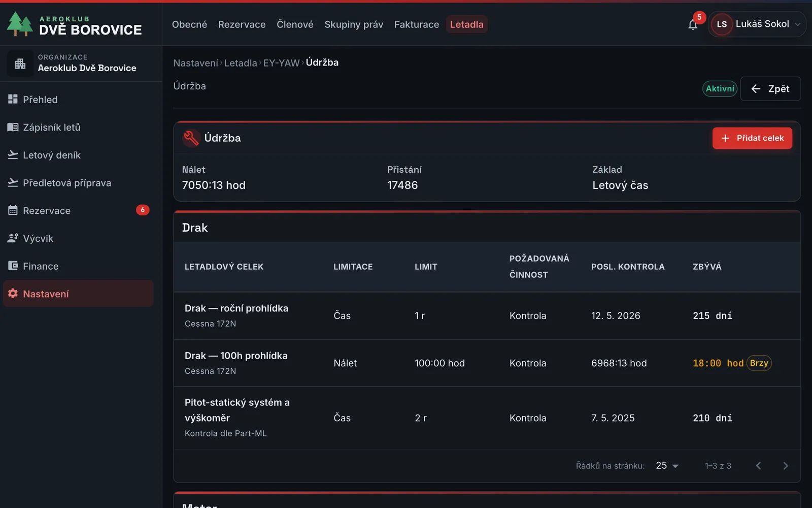
Task: Follow the EY-YAW breadcrumb link
Action: coord(281,63)
